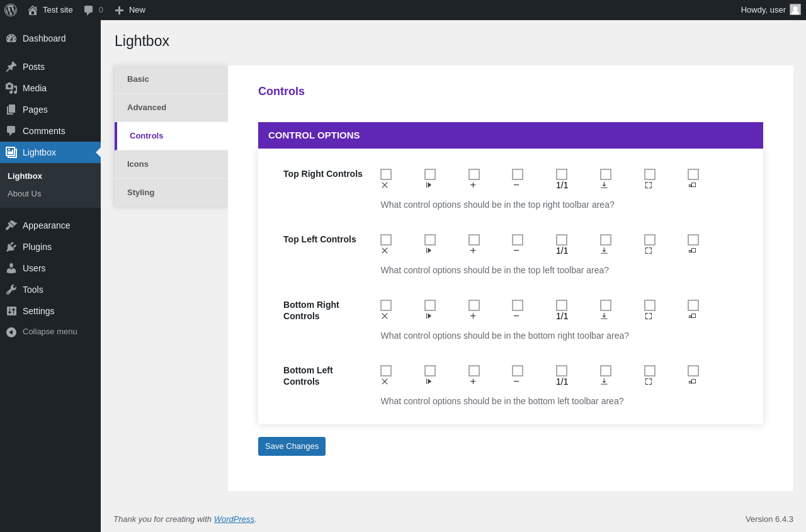Check slideshow play option in Top Right Controls
The image size is (806, 532).
coord(430,174)
